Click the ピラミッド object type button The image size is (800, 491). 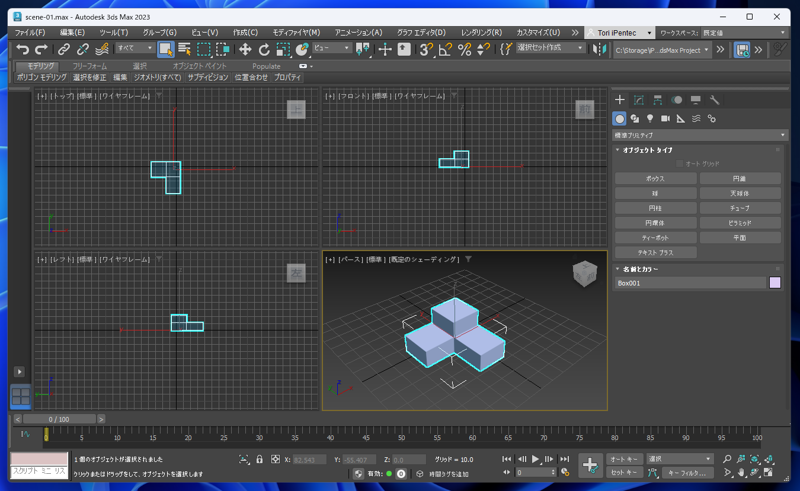coord(740,223)
